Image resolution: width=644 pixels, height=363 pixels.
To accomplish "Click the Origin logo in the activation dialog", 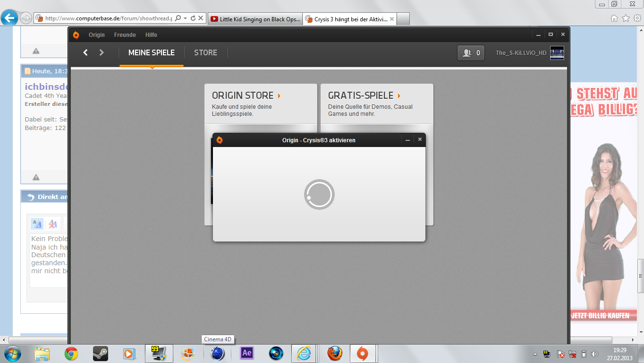I will 220,140.
